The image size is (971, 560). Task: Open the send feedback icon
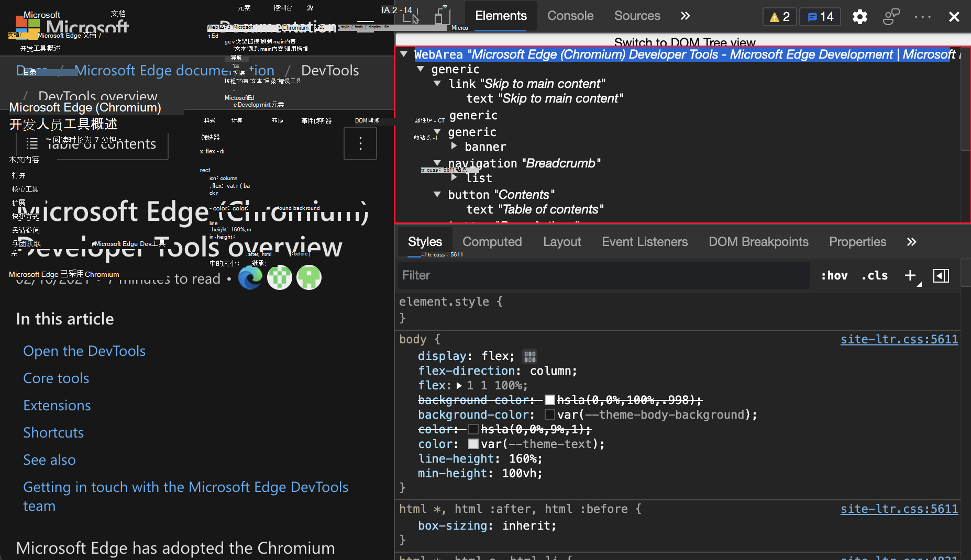coord(891,17)
